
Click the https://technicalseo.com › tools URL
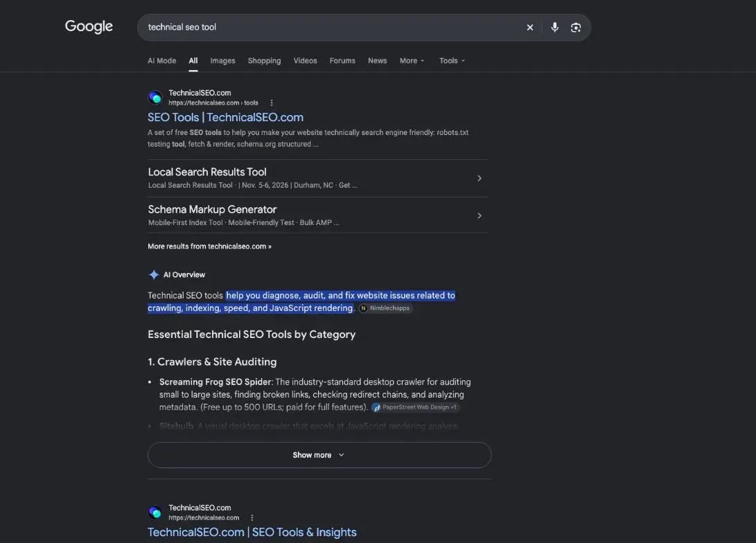coord(213,103)
